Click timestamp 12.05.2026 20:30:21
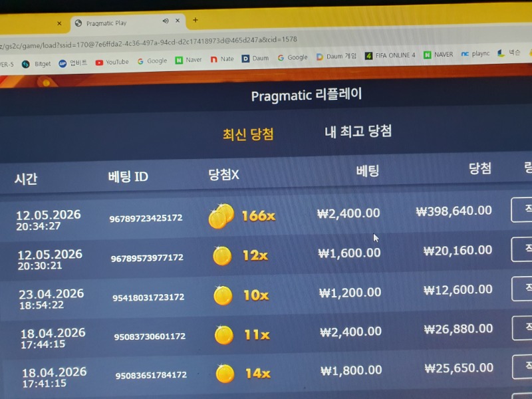 tap(49, 259)
